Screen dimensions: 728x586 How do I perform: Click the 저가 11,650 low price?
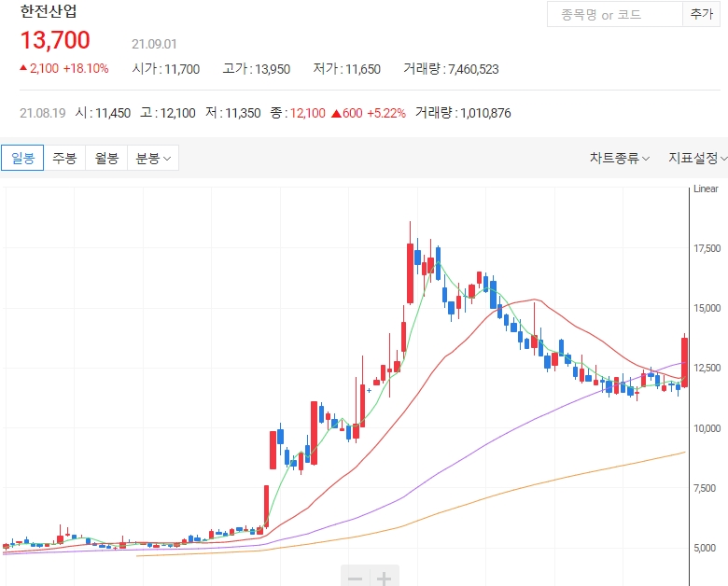(347, 69)
